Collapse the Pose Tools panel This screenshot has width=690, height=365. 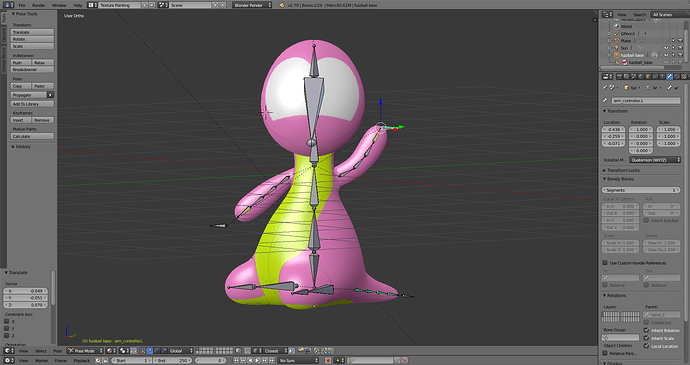tap(13, 14)
